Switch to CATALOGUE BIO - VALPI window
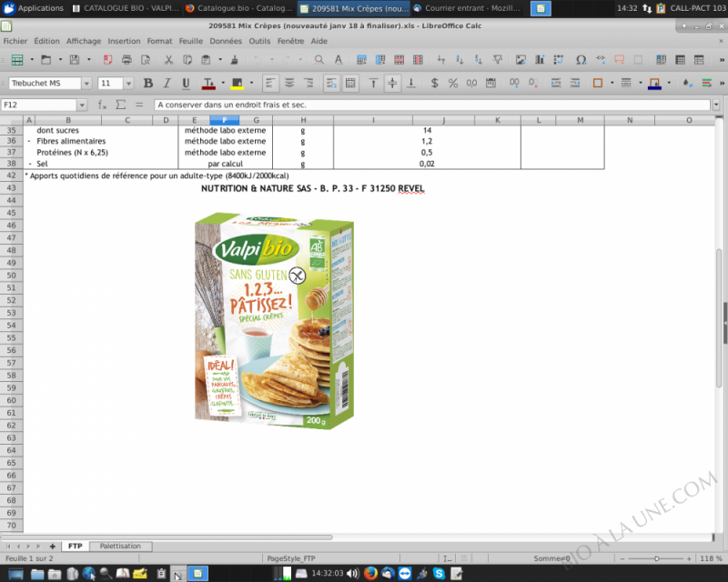Screen dimensions: 728x582 pyautogui.click(x=126, y=8)
